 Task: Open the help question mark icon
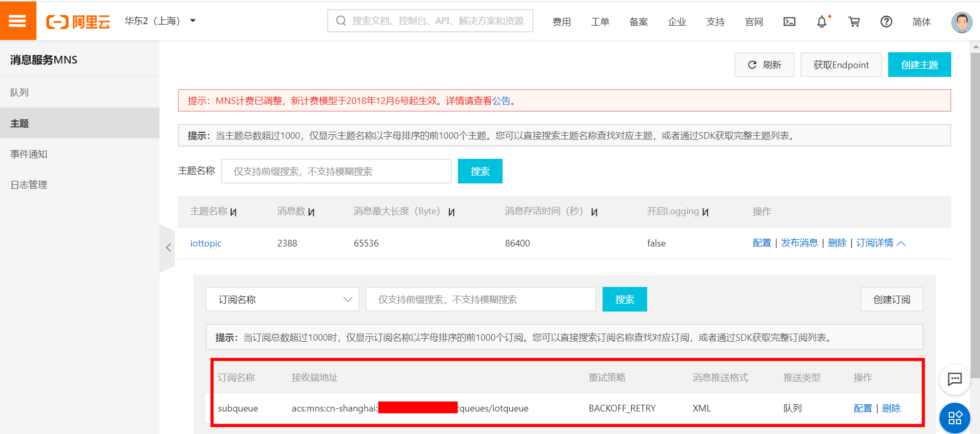[886, 22]
